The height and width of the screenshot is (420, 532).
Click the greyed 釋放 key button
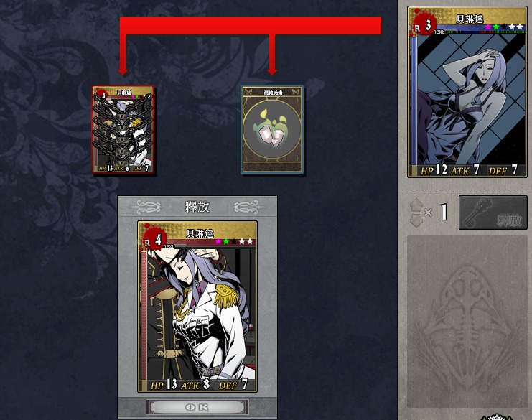tap(493, 213)
